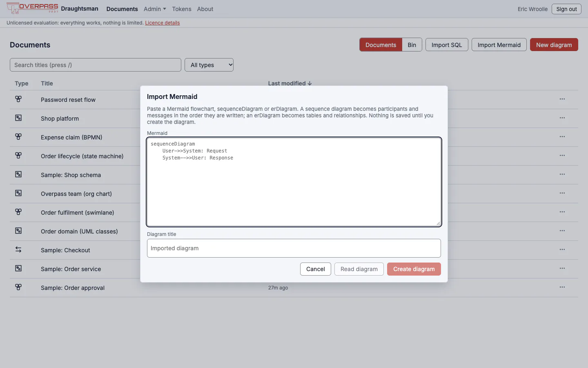
Task: Focus the Mermaid code text area
Action: [x=294, y=182]
